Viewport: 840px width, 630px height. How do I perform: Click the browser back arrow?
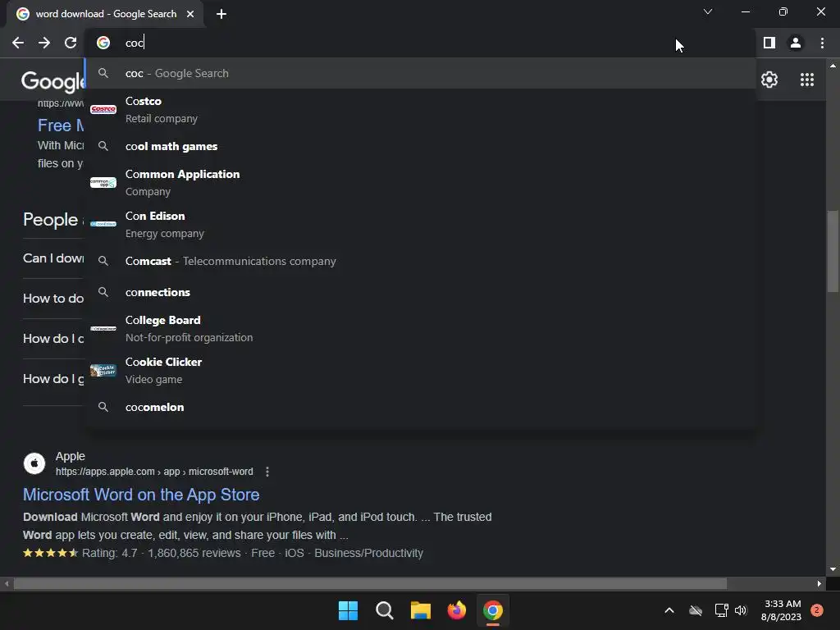[18, 43]
